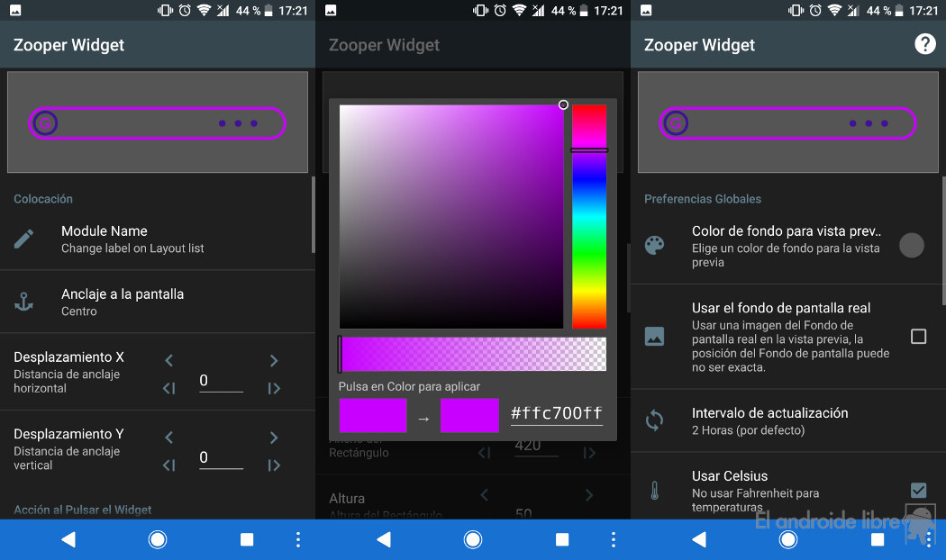The width and height of the screenshot is (946, 560).
Task: Apply the new color swatch next to the hex code
Action: pyautogui.click(x=469, y=415)
